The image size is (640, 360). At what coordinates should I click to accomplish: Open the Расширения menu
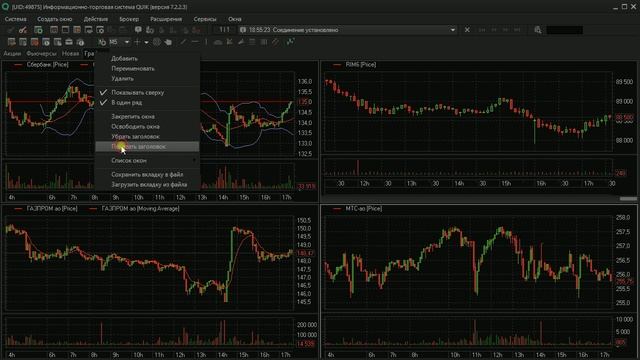[x=166, y=19]
